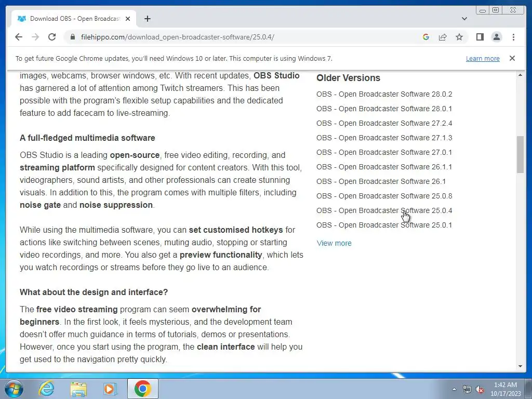This screenshot has width=532, height=399.
Task: Click the forward navigation arrow
Action: pos(35,37)
